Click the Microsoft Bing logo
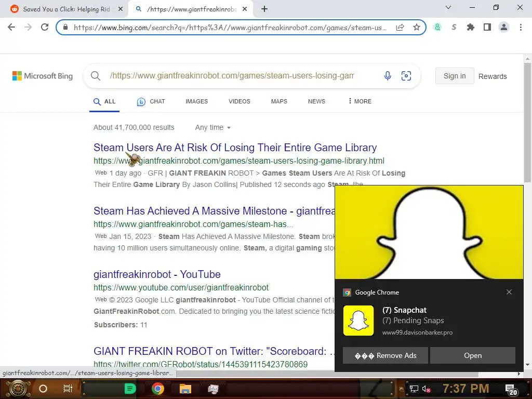 click(x=43, y=76)
